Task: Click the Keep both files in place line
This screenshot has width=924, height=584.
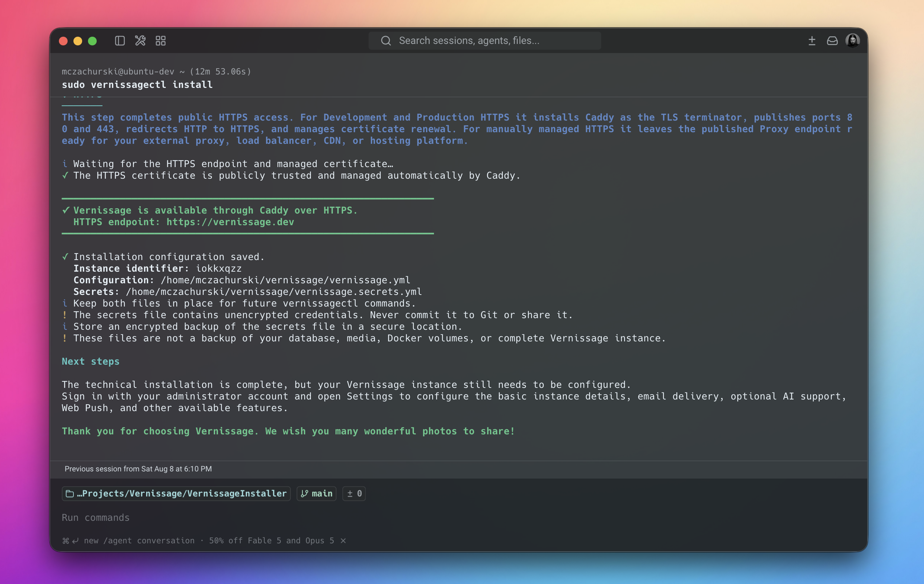Action: tap(244, 303)
